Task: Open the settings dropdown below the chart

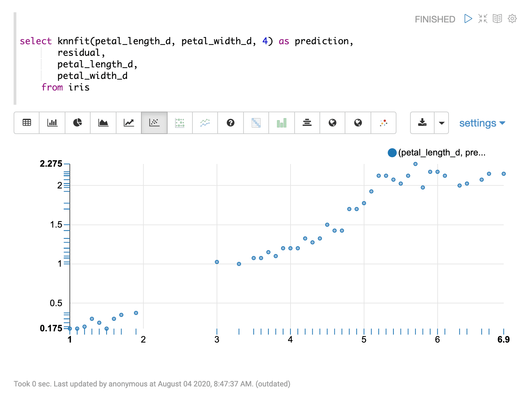Action: (x=482, y=123)
